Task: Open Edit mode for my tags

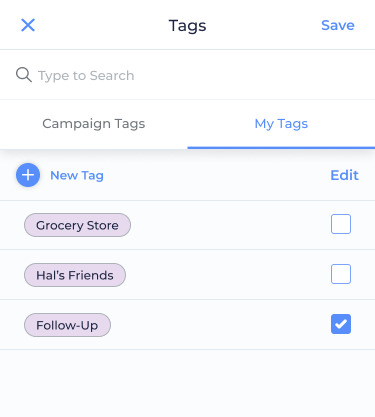Action: pyautogui.click(x=344, y=175)
